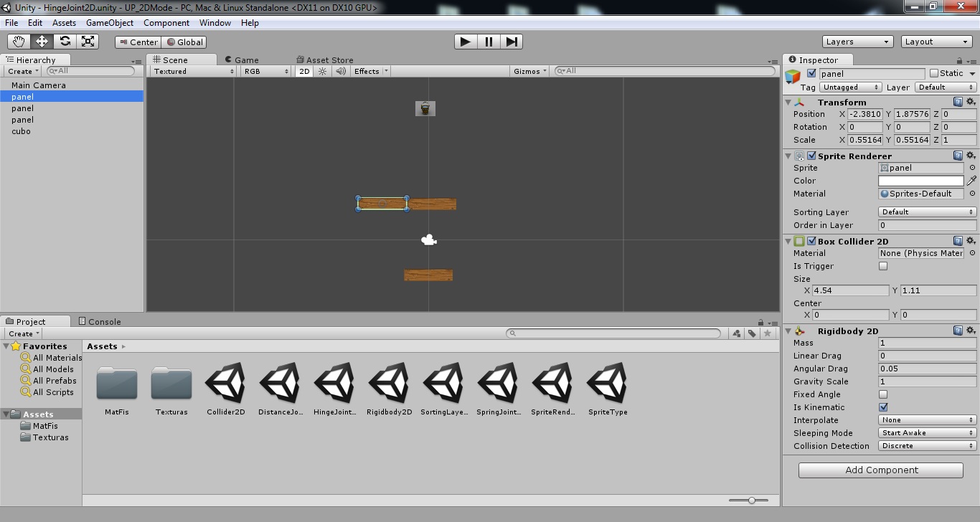Expand the Sleeping Mode dropdown
This screenshot has width=980, height=522.
pyautogui.click(x=927, y=433)
